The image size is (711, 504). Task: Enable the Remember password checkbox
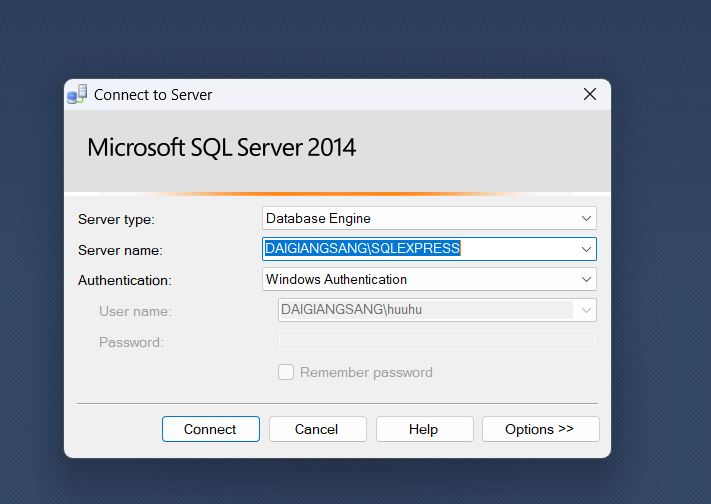[286, 372]
